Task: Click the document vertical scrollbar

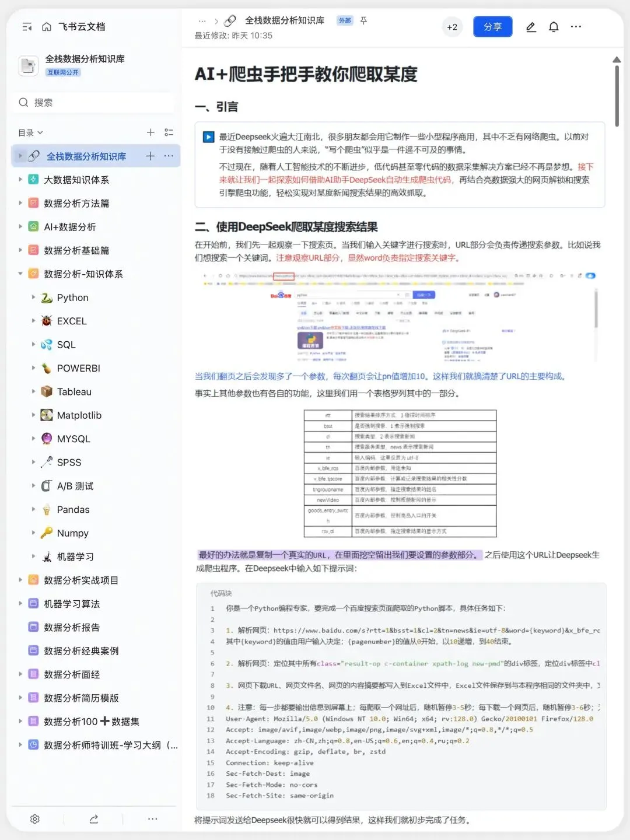Action: click(x=617, y=96)
